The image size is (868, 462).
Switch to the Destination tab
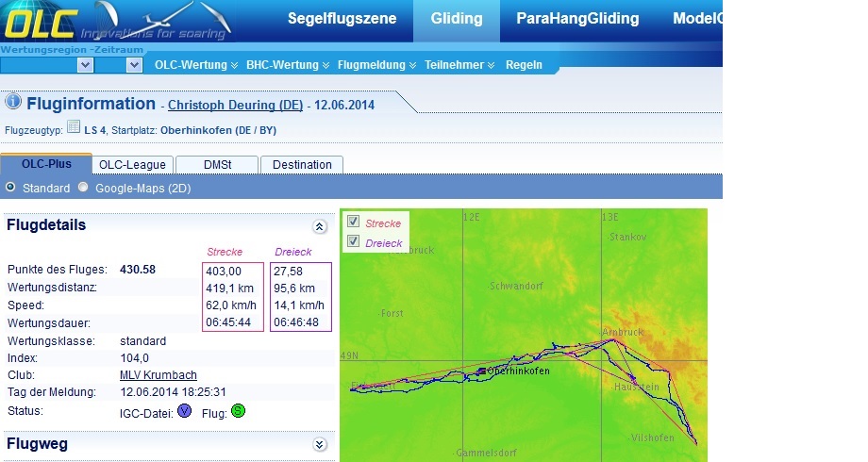pyautogui.click(x=302, y=164)
